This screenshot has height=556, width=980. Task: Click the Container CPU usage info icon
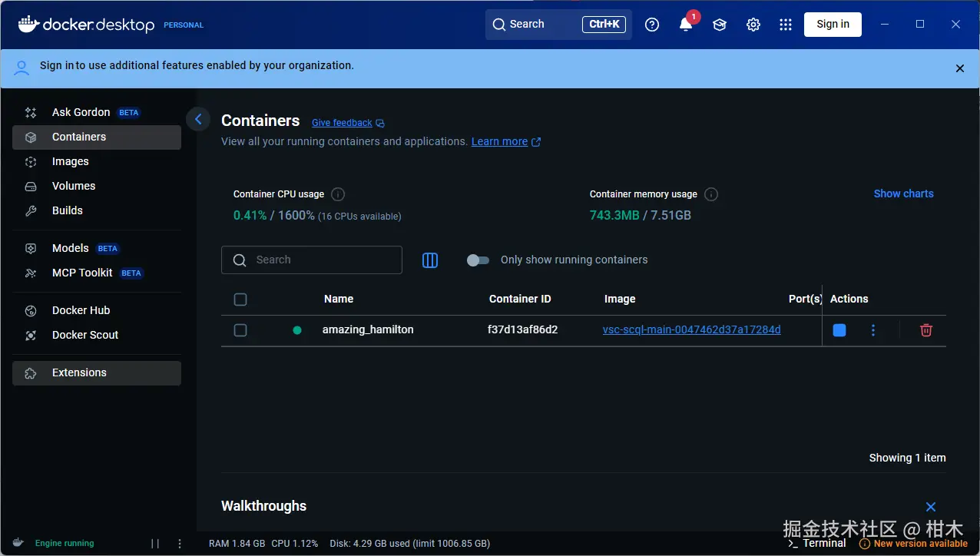(338, 194)
